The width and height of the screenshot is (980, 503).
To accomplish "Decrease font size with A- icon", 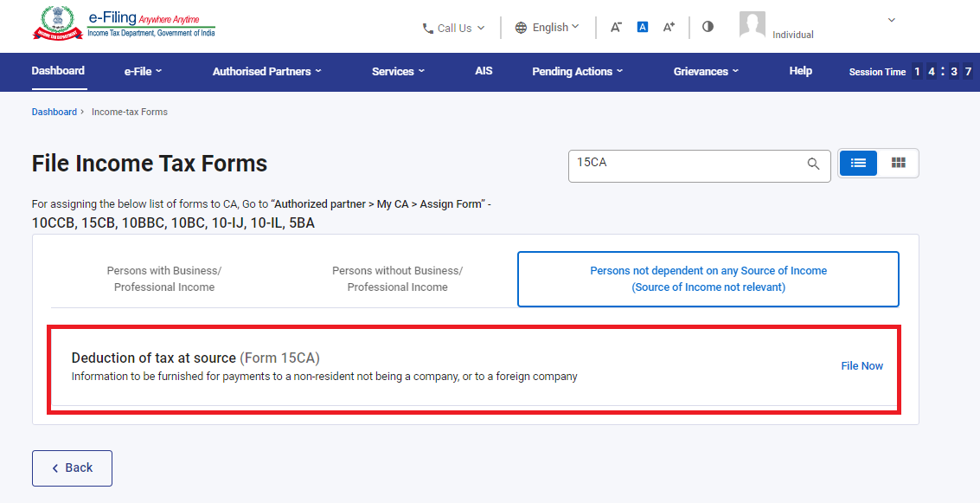I will click(x=616, y=27).
